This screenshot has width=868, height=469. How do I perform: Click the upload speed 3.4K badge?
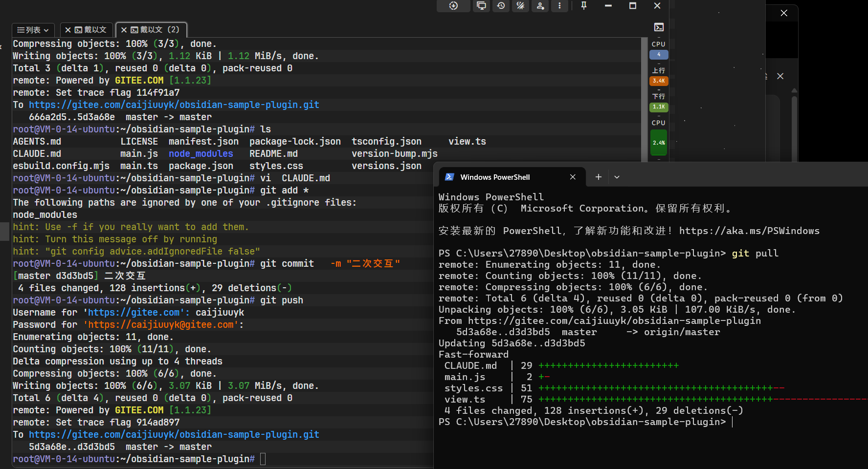658,81
